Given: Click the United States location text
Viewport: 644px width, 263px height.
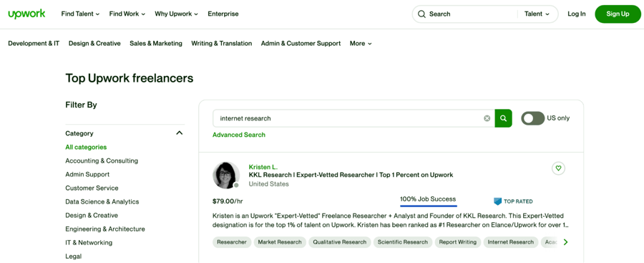Looking at the screenshot, I should click(x=268, y=184).
